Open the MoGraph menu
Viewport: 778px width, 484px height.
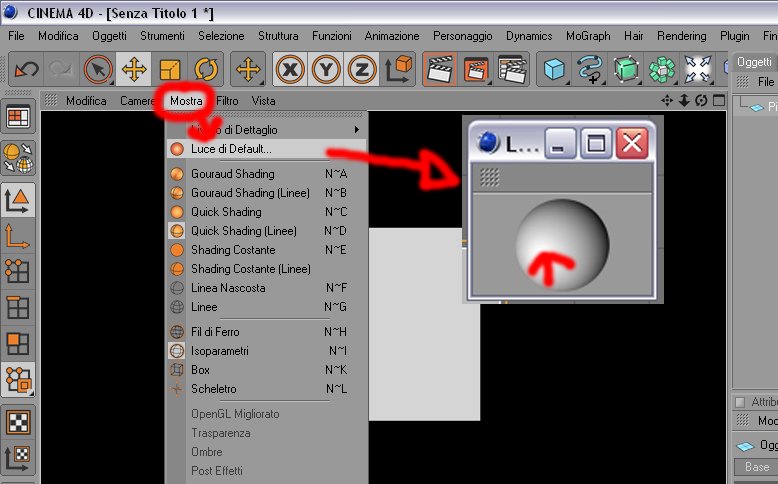tap(588, 36)
